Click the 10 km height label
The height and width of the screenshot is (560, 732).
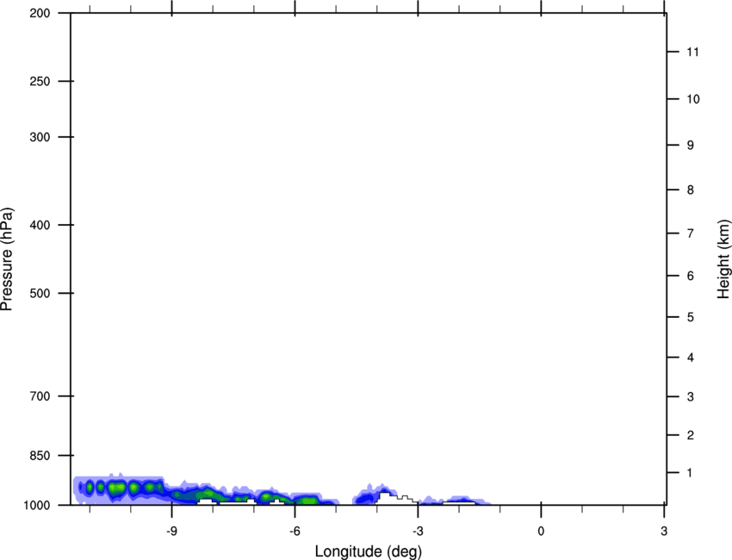click(x=692, y=99)
